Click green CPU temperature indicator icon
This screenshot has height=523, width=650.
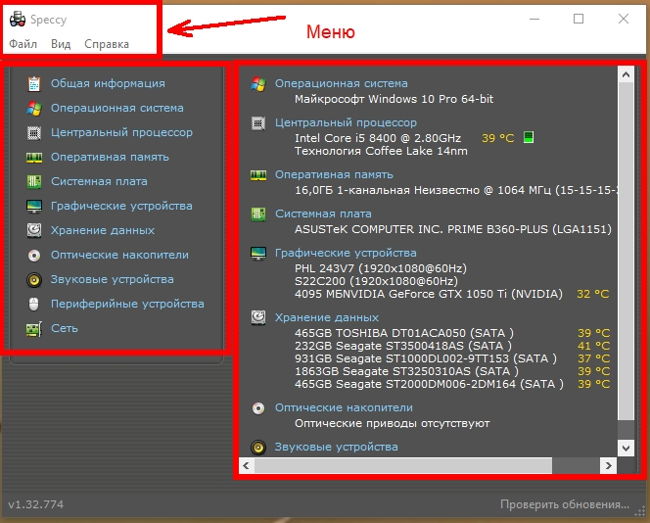click(528, 137)
